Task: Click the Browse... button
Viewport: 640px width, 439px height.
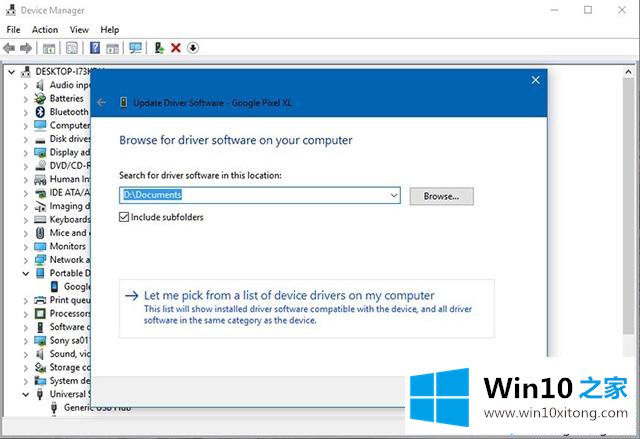Action: coord(441,196)
